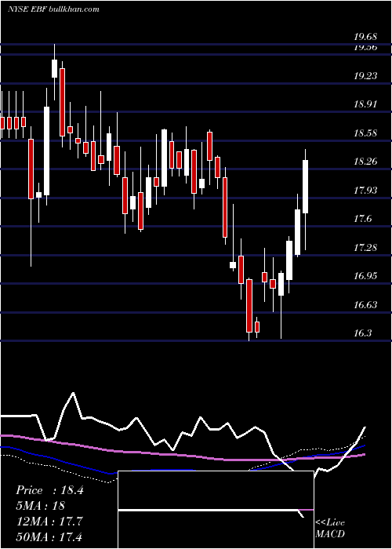Click the 16.3 price axis label
The height and width of the screenshot is (549, 392).
pos(362,333)
